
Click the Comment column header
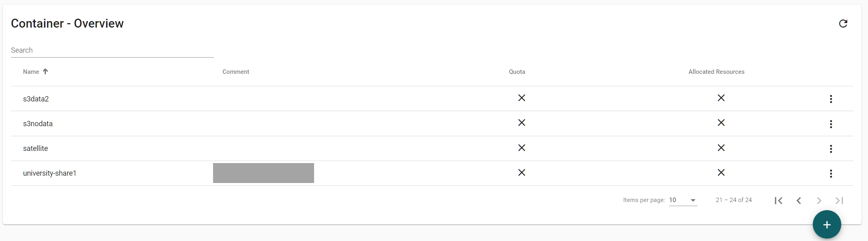pos(236,72)
